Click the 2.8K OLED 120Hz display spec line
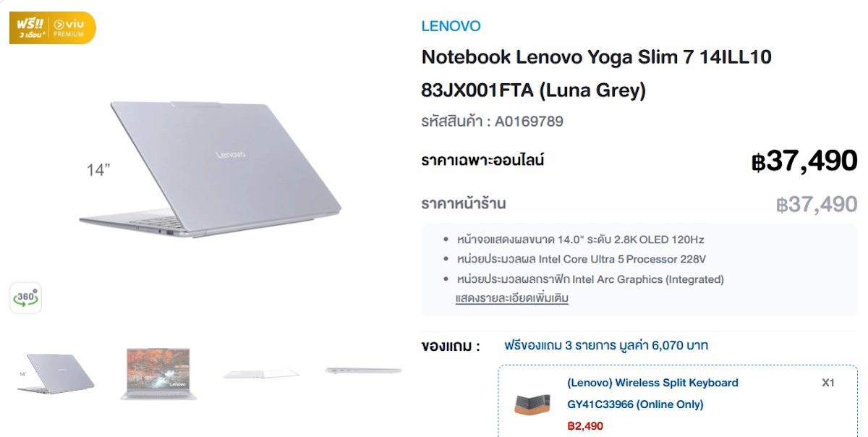 click(581, 239)
